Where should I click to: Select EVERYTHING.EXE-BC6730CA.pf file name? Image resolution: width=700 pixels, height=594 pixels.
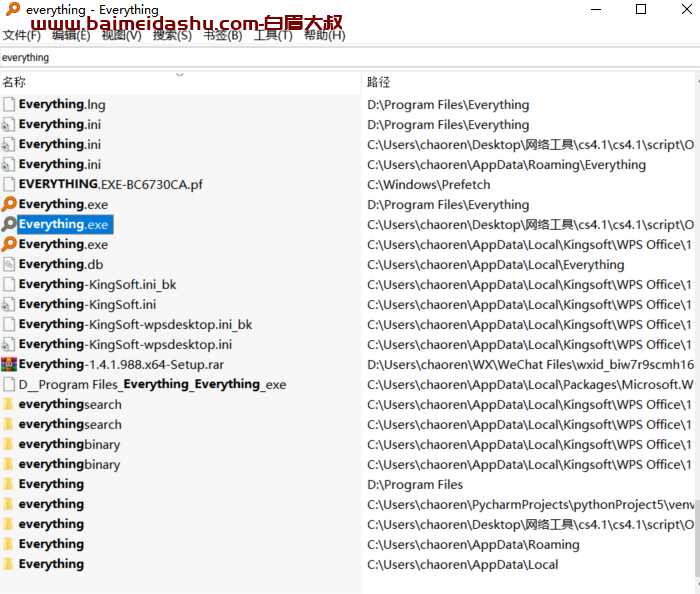(111, 184)
